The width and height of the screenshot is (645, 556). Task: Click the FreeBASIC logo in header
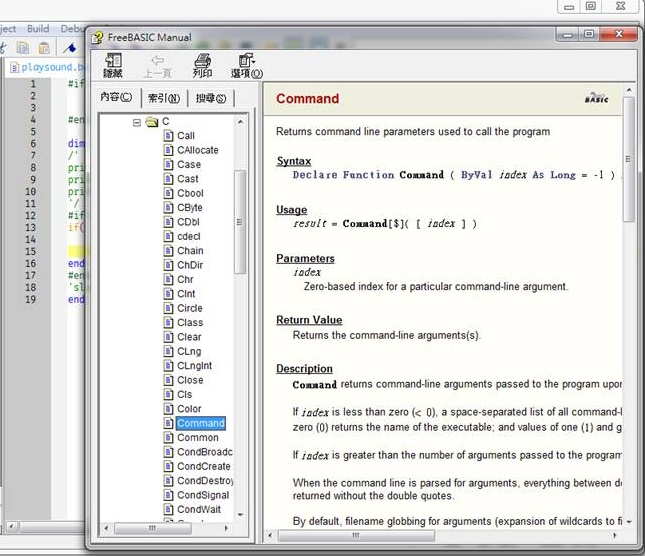click(x=596, y=98)
